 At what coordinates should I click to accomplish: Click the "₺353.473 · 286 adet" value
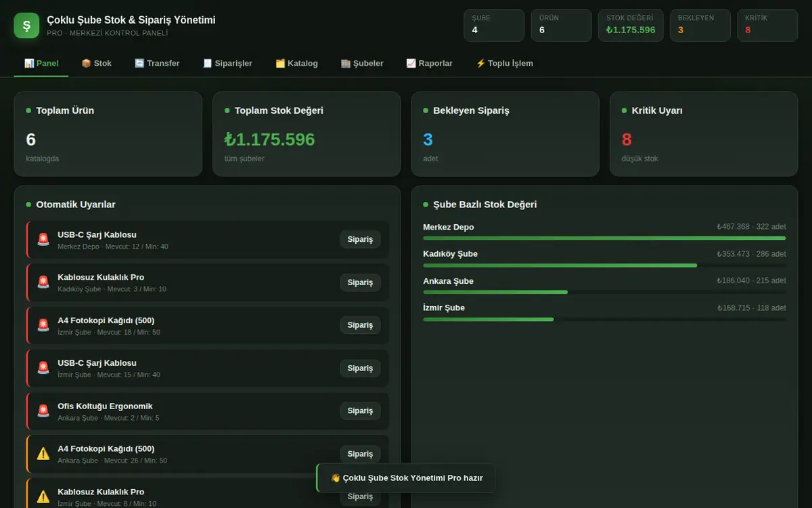(x=751, y=254)
